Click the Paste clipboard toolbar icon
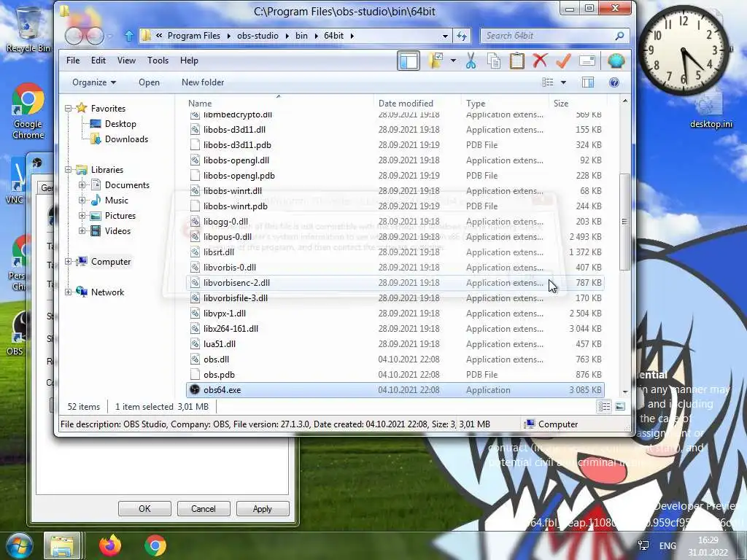747x560 pixels. pos(517,61)
